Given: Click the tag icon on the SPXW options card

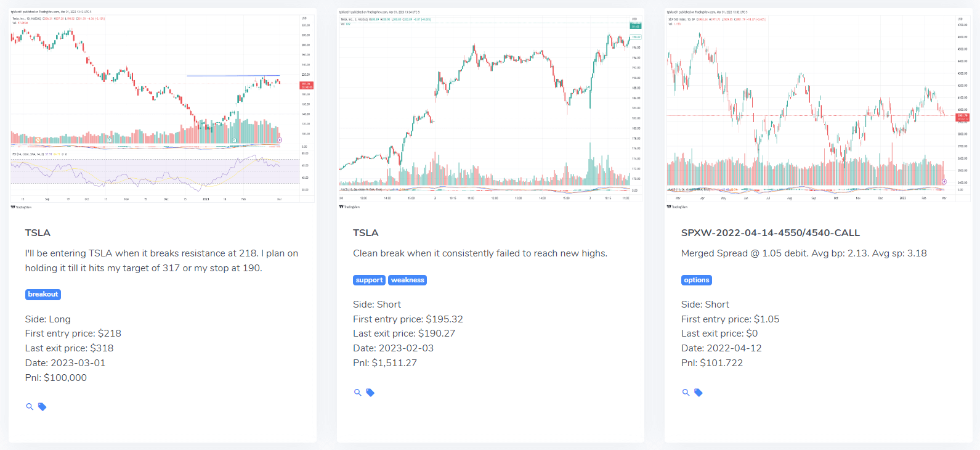Looking at the screenshot, I should tap(699, 393).
